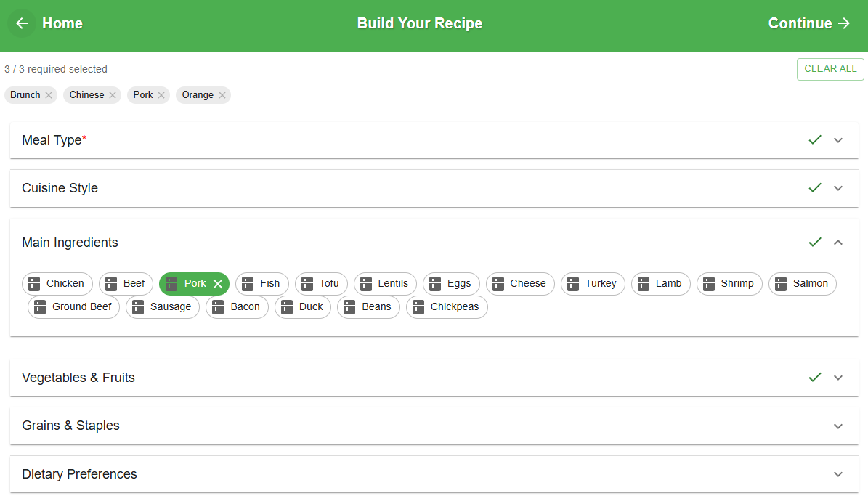Expand the Vegetables & Fruits section chevron

[838, 378]
